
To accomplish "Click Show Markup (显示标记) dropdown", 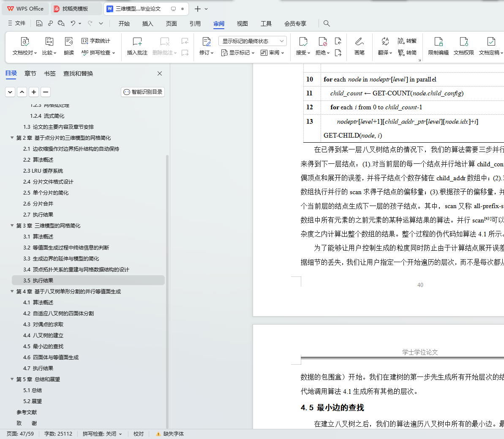I will coord(238,53).
